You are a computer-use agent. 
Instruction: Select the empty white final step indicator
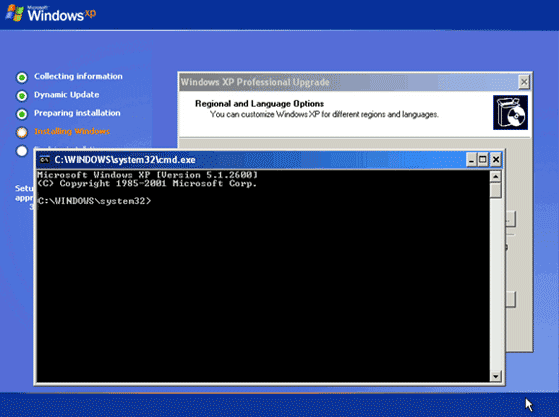22,151
